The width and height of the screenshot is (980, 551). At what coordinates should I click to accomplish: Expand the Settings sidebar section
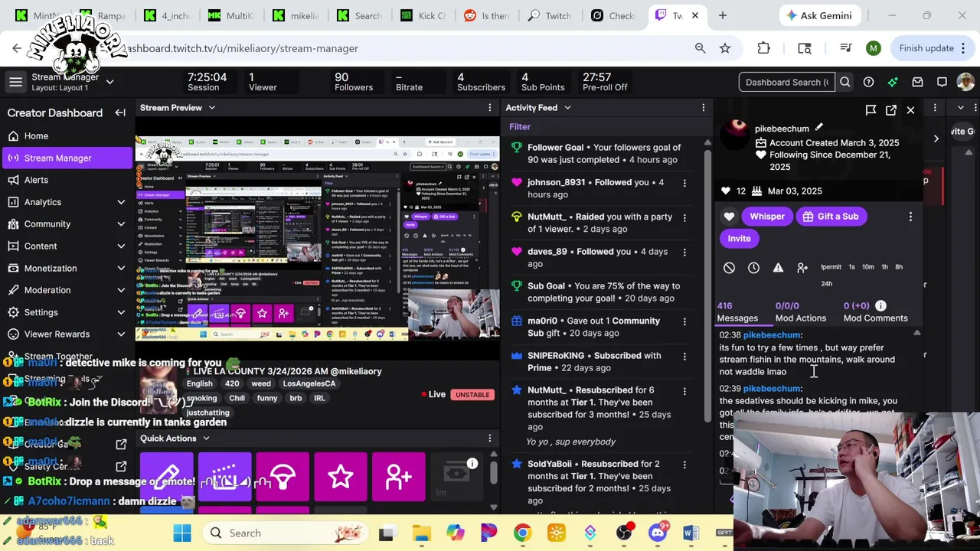(x=121, y=312)
